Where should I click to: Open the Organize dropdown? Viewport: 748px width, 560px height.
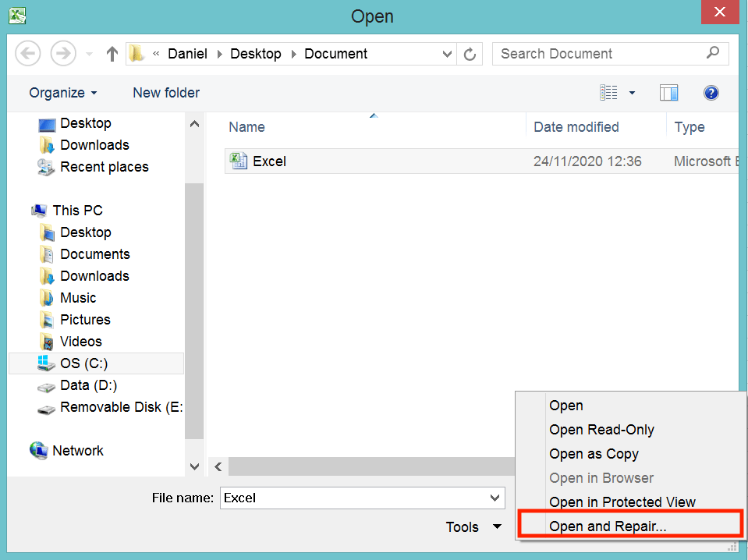click(62, 92)
